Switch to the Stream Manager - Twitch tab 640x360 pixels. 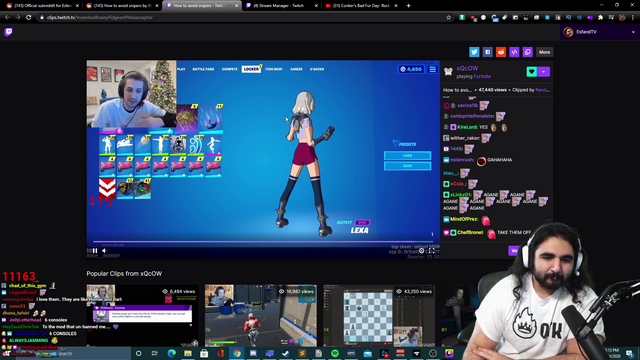[x=282, y=6]
